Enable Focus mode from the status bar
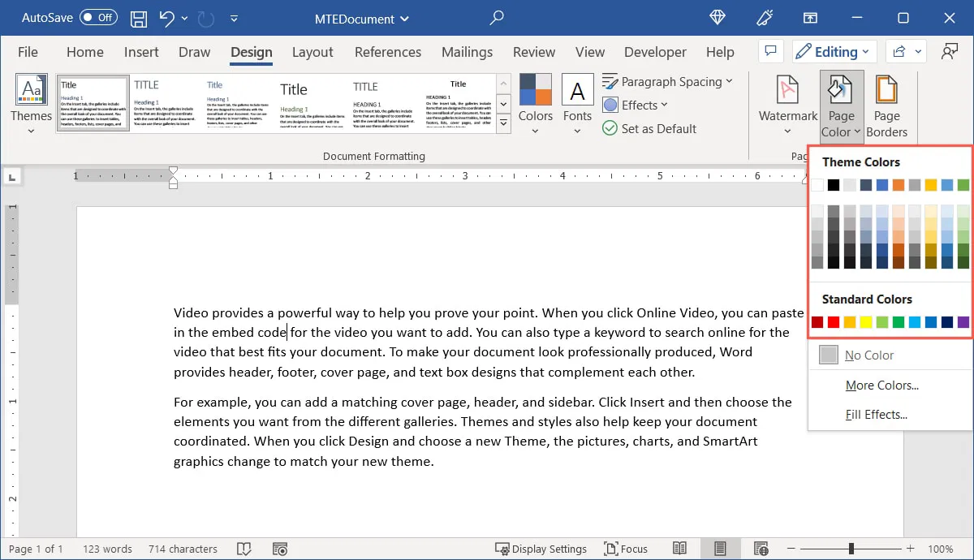Image resolution: width=974 pixels, height=560 pixels. [x=626, y=549]
